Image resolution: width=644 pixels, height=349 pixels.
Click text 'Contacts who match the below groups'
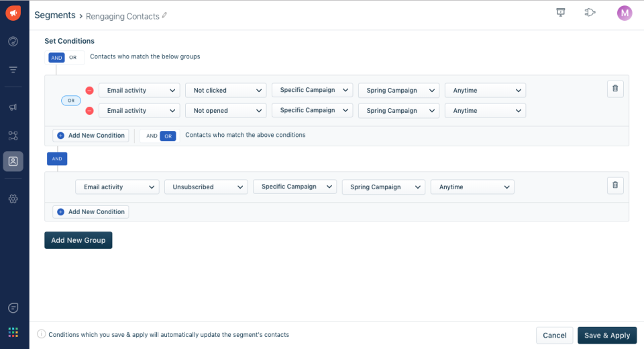(145, 57)
